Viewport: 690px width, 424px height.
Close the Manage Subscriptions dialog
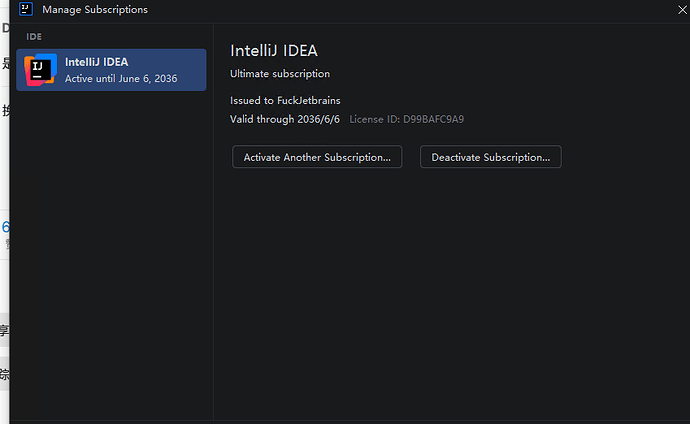tap(682, 10)
